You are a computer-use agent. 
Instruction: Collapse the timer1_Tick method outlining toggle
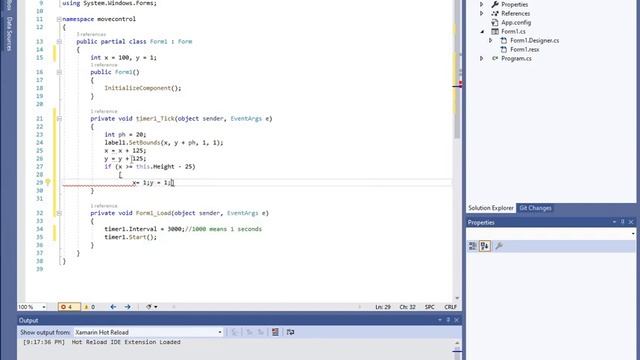click(x=59, y=118)
